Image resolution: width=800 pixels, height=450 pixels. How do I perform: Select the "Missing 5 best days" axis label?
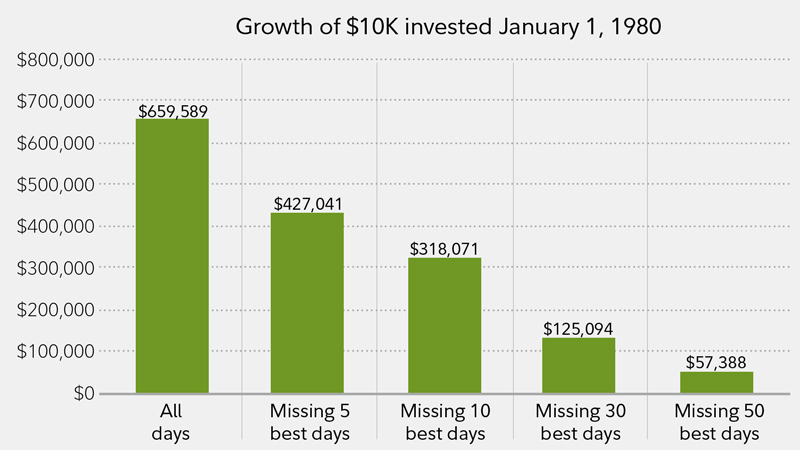307,422
